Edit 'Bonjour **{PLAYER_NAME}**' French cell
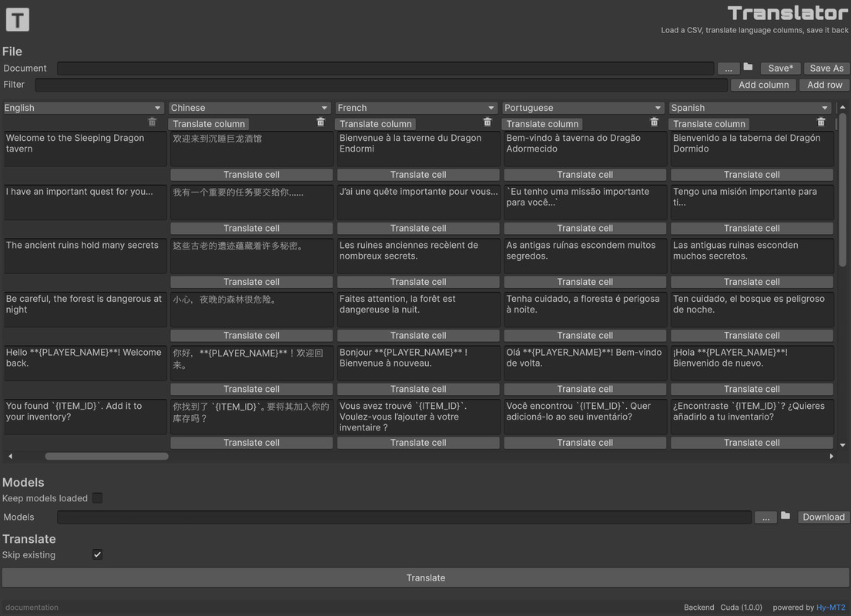The image size is (851, 616). coord(418,363)
